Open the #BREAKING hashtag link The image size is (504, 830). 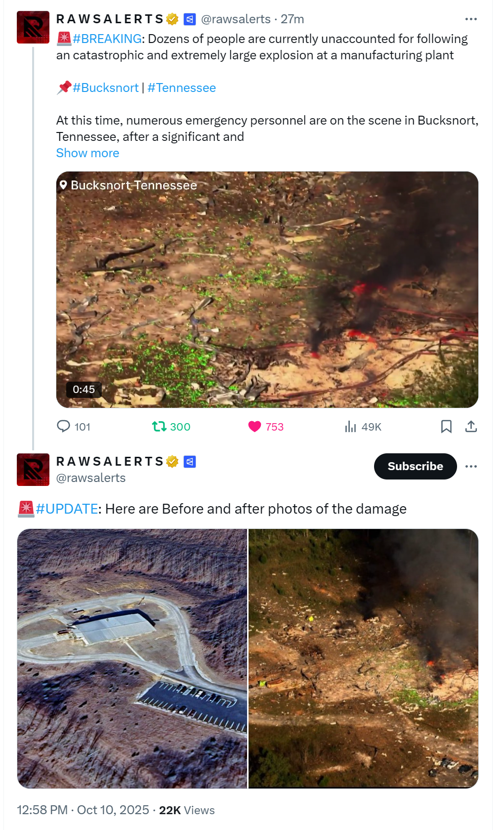(107, 39)
